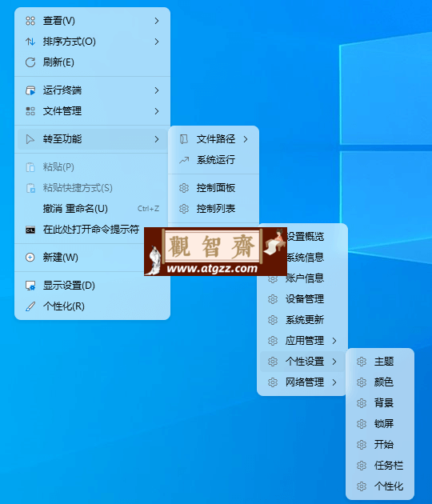This screenshot has height=504, width=432.
Task: Open 显示设置(D) from the menu
Action: point(92,286)
